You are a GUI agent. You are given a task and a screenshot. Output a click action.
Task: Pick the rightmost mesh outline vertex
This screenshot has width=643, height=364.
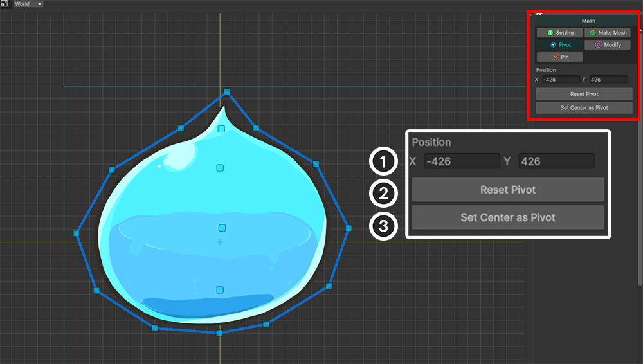click(349, 228)
